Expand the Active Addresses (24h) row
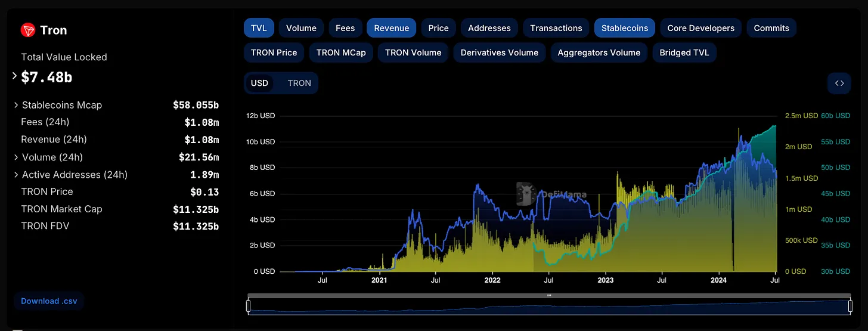 click(16, 175)
